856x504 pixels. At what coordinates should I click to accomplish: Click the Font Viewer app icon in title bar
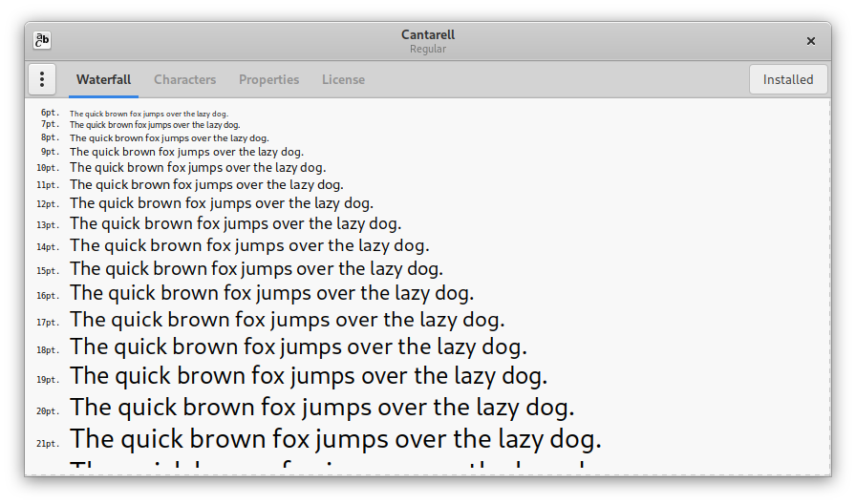[42, 40]
